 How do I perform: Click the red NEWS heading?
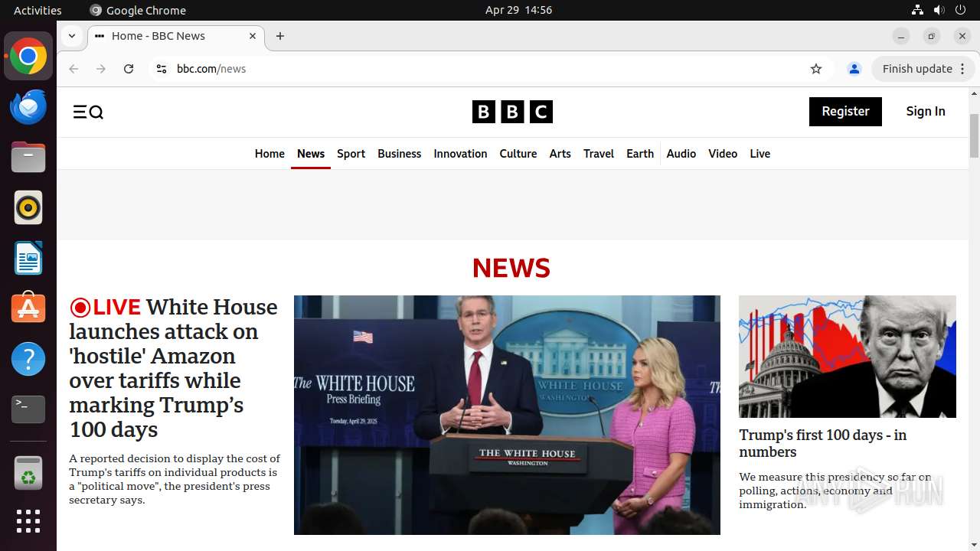pyautogui.click(x=511, y=268)
